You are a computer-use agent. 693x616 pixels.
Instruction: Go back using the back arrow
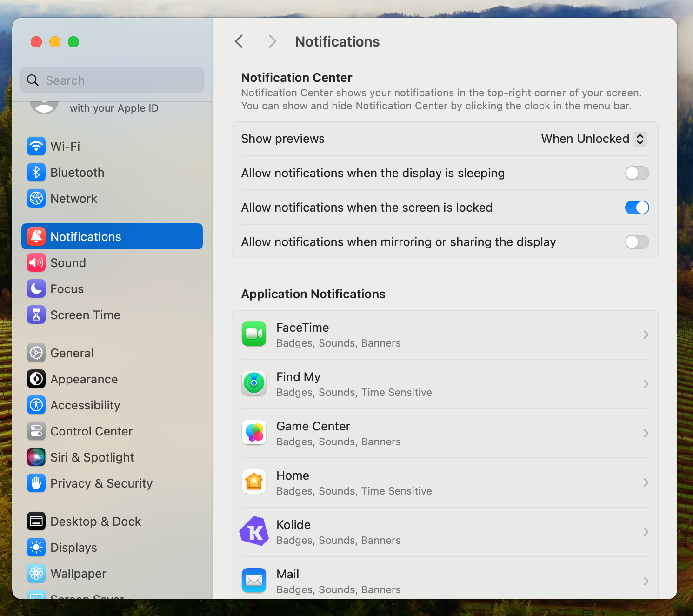(x=239, y=41)
